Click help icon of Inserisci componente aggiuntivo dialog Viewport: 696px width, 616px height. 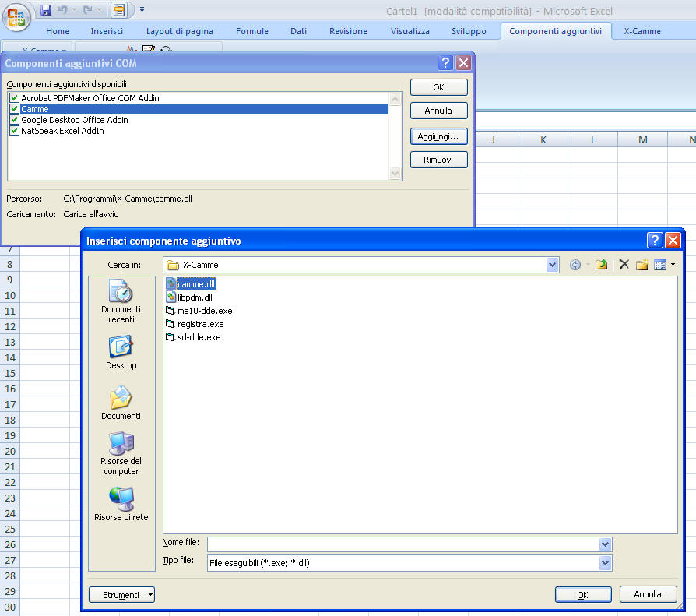[655, 241]
